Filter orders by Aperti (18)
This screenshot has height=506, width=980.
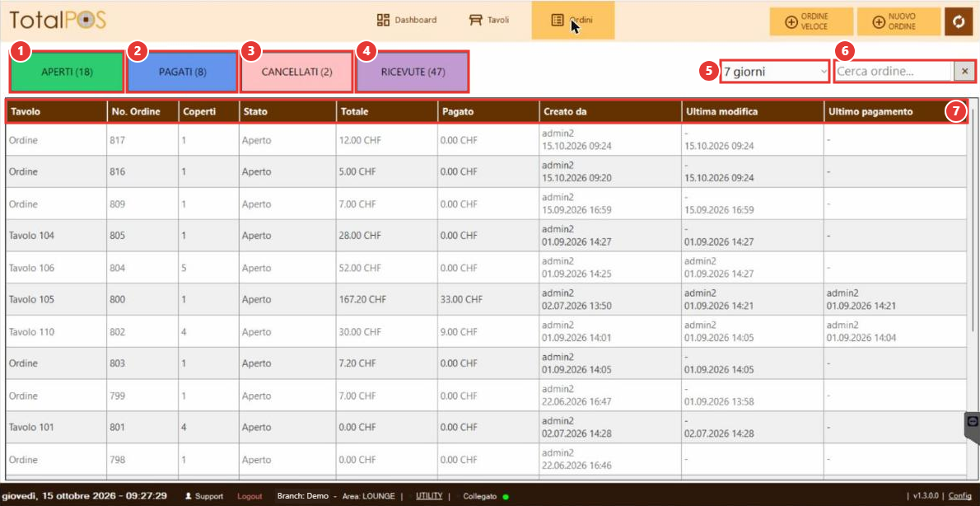[67, 72]
